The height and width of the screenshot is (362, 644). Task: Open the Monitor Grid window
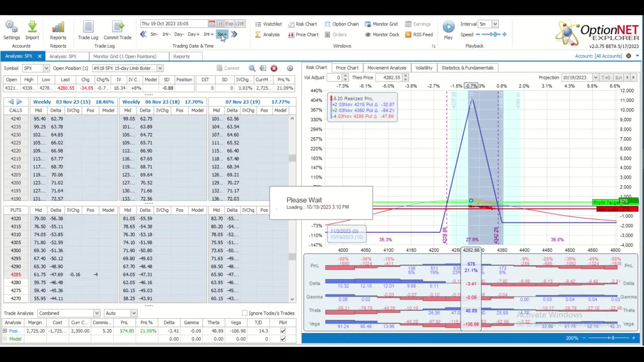[381, 24]
